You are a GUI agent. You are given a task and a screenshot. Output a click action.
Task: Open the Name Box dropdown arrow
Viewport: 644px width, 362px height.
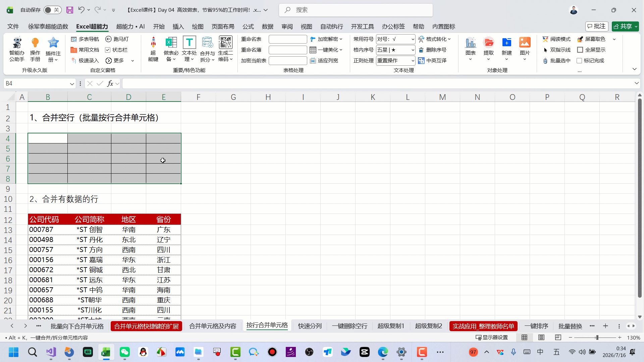pyautogui.click(x=72, y=84)
